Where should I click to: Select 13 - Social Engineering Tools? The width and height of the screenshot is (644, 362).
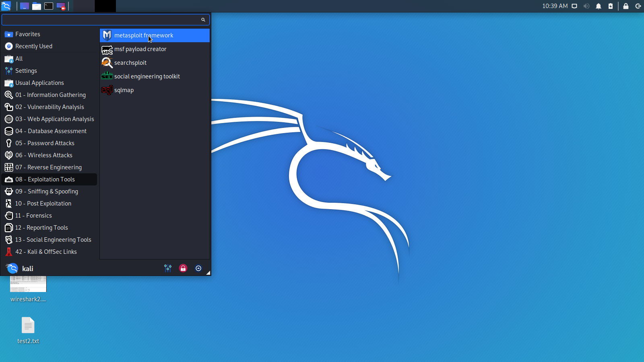tap(49, 240)
